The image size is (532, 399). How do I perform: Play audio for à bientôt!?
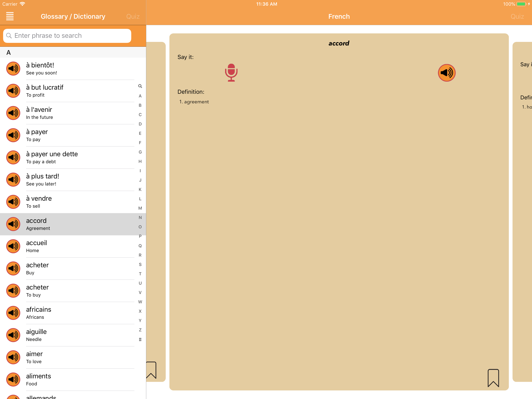(x=13, y=69)
